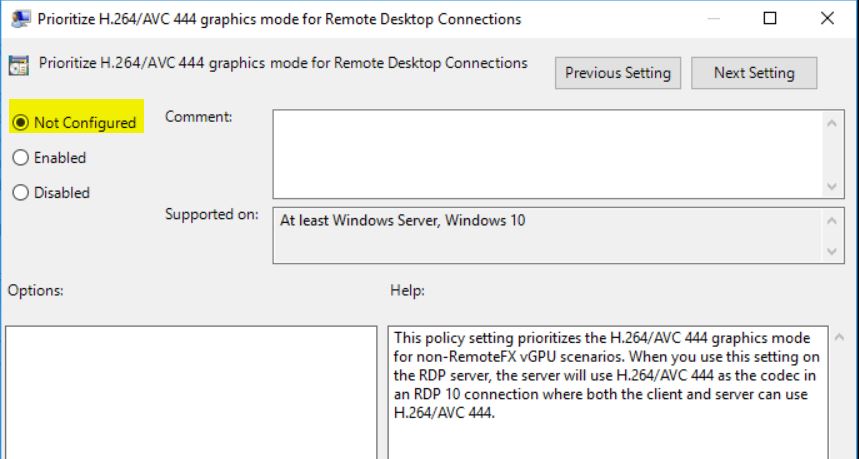The height and width of the screenshot is (459, 859).
Task: Go to the Previous Setting
Action: [618, 73]
